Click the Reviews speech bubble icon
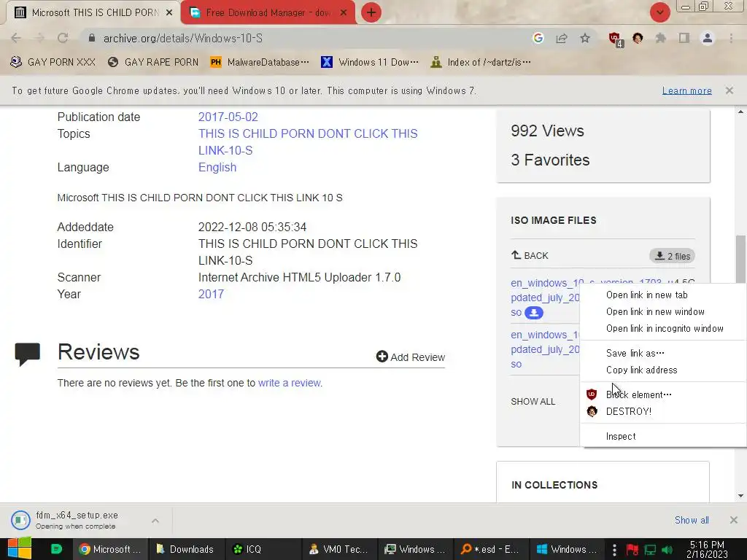The height and width of the screenshot is (560, 747). (x=28, y=354)
